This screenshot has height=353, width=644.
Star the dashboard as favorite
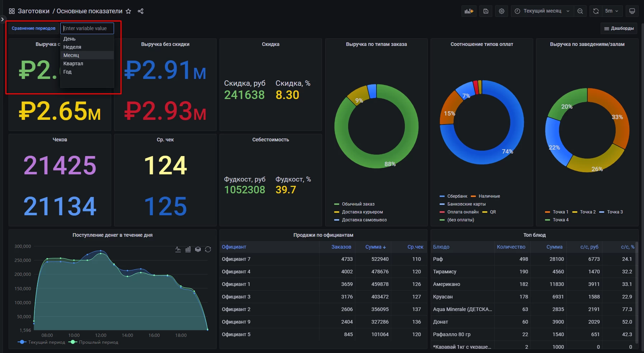click(128, 11)
